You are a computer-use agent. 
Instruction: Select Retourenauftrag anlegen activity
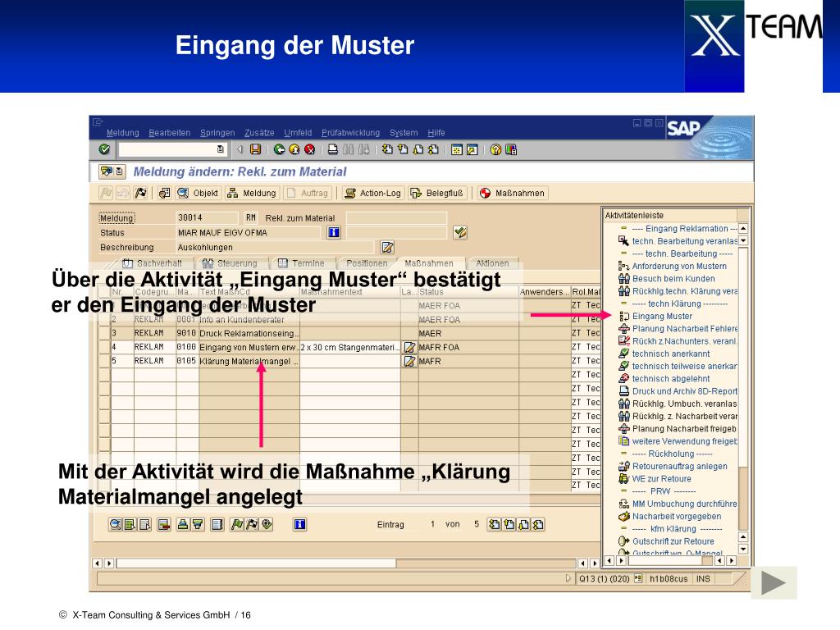tap(679, 466)
